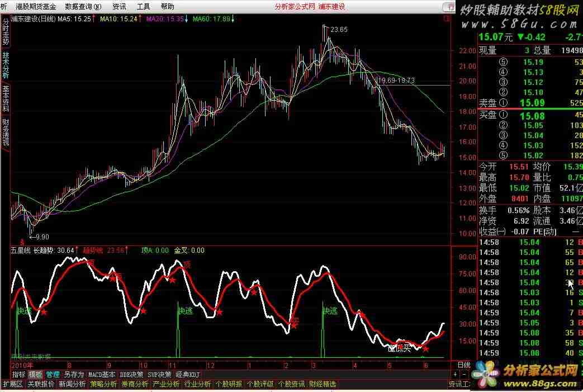Click the 长趋势: 30.64 indicator value

click(54, 251)
